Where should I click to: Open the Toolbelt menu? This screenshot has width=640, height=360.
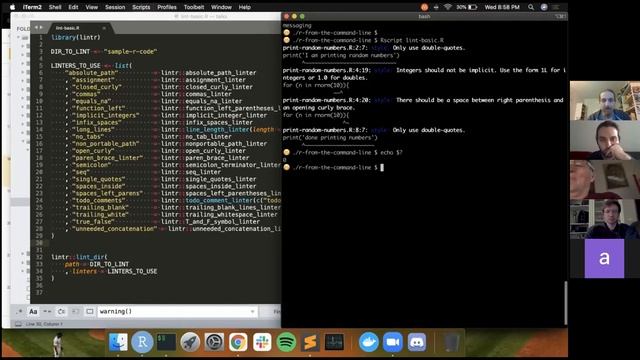[194, 7]
